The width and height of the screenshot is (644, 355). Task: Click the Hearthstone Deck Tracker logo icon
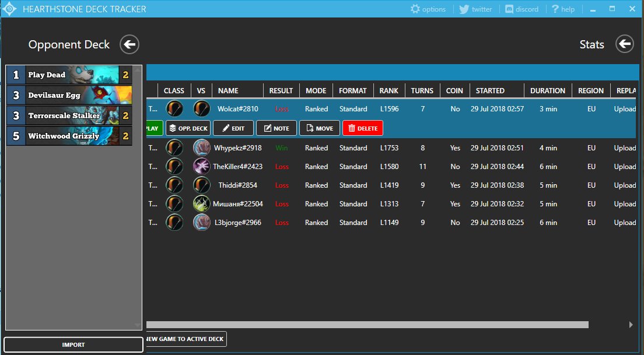9,9
